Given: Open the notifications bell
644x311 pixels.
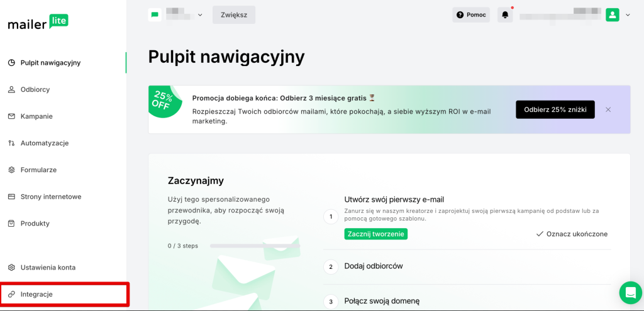Looking at the screenshot, I should coord(505,15).
